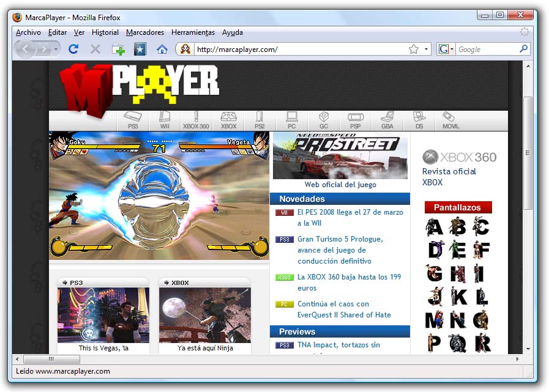This screenshot has width=549, height=392.
Task: Open the This is Vegas PS3 thumbnail
Action: [103, 315]
